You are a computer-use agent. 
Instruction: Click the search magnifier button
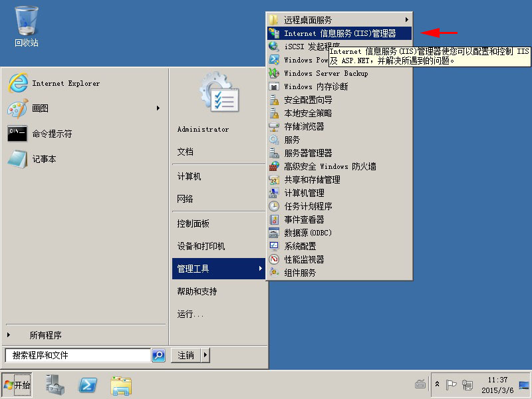pyautogui.click(x=158, y=355)
